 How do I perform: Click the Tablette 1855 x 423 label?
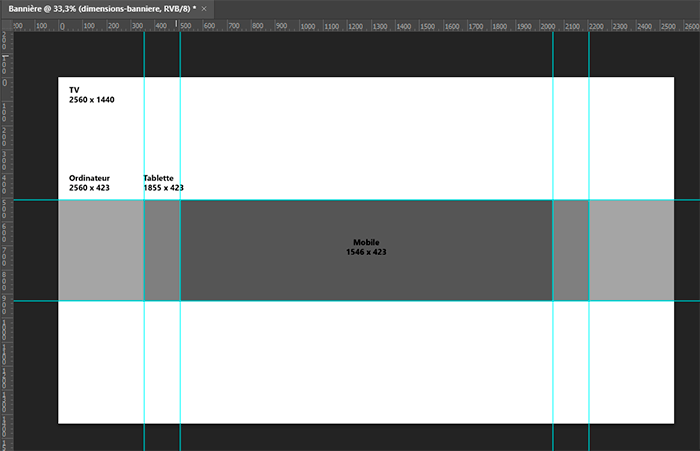(x=163, y=183)
